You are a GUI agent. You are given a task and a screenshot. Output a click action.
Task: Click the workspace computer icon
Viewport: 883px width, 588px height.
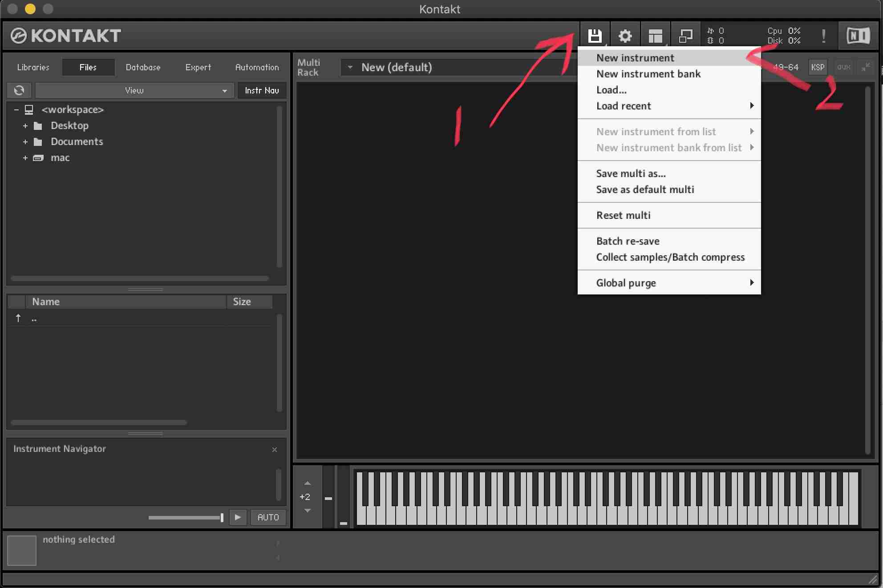[29, 109]
